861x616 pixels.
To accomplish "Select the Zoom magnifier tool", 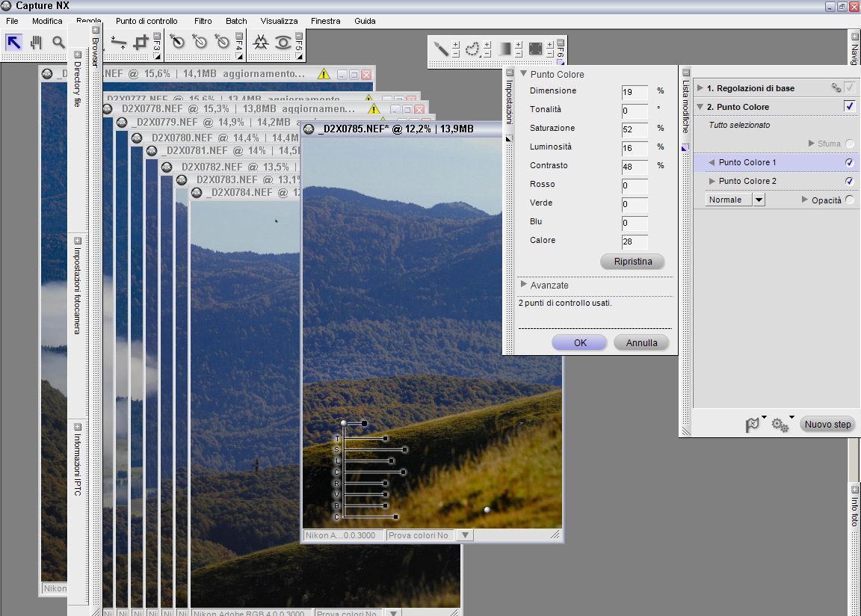I will tap(58, 43).
